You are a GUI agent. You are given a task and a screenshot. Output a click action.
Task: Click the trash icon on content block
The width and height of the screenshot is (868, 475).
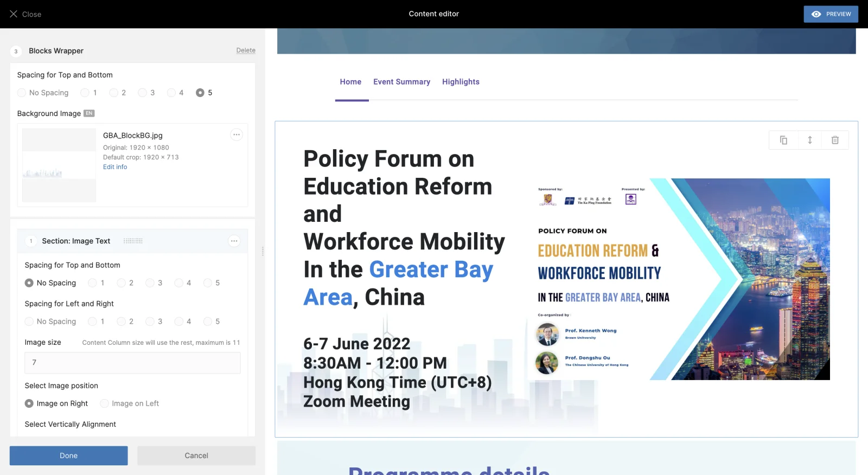(835, 140)
